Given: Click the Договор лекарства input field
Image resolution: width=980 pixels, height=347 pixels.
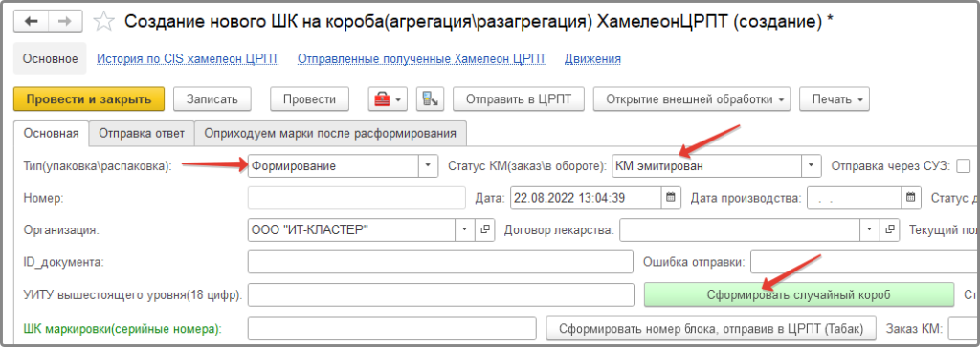Looking at the screenshot, I should tap(741, 229).
